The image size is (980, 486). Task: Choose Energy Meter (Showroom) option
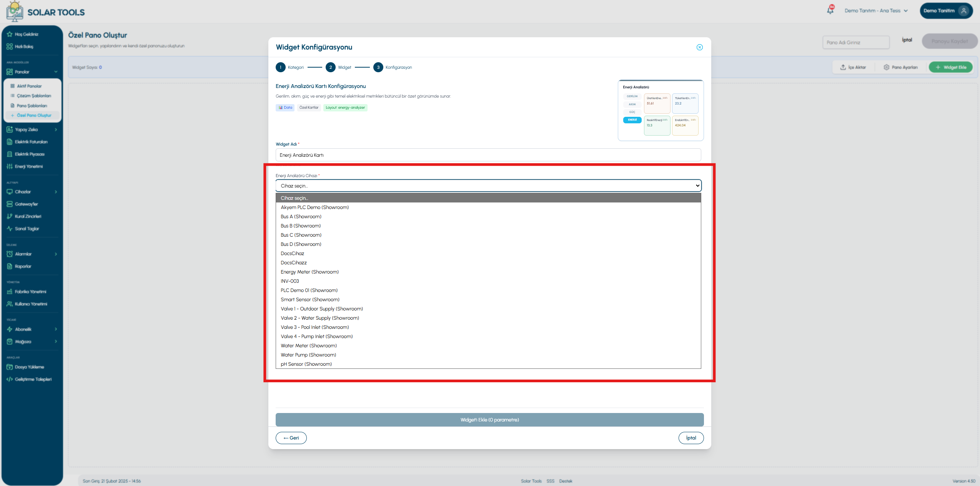tap(488, 272)
